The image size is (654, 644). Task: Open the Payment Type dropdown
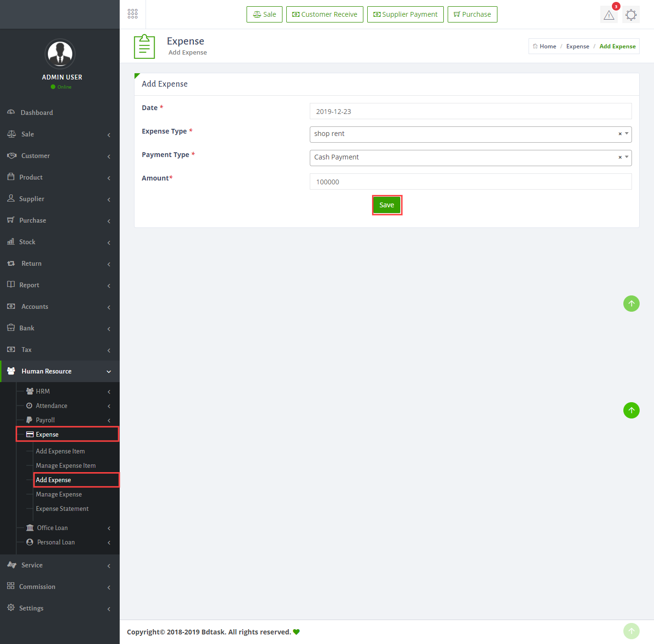click(464, 158)
